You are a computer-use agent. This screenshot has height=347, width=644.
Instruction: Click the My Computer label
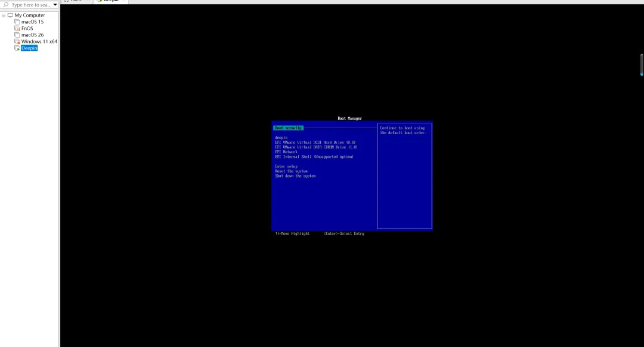(x=30, y=15)
